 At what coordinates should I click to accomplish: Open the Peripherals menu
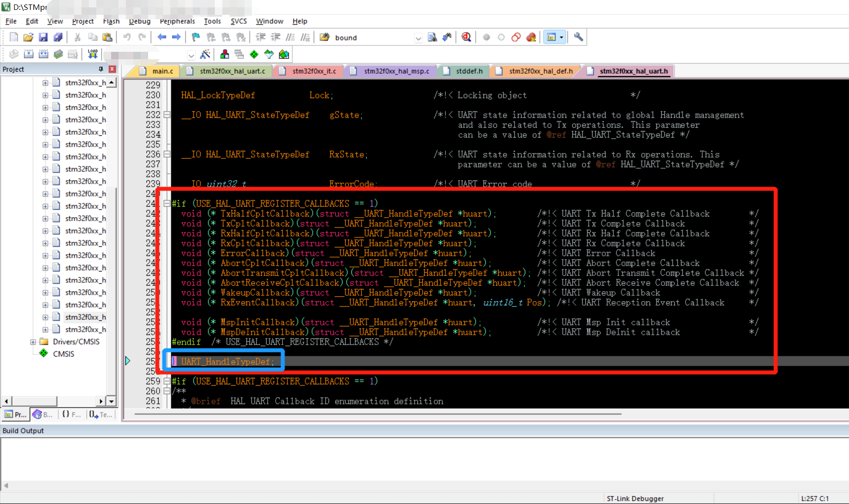click(177, 21)
